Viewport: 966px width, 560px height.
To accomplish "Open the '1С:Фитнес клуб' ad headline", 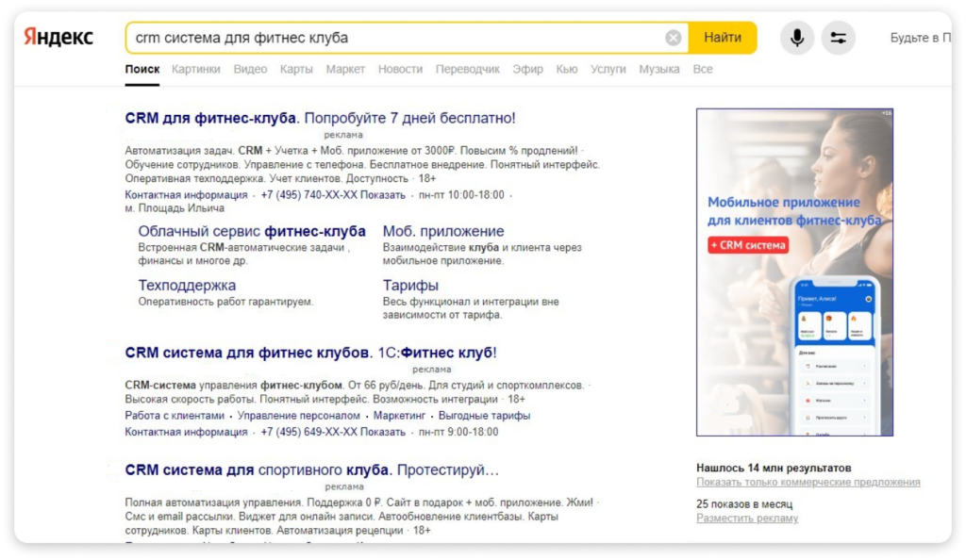I will [x=310, y=353].
